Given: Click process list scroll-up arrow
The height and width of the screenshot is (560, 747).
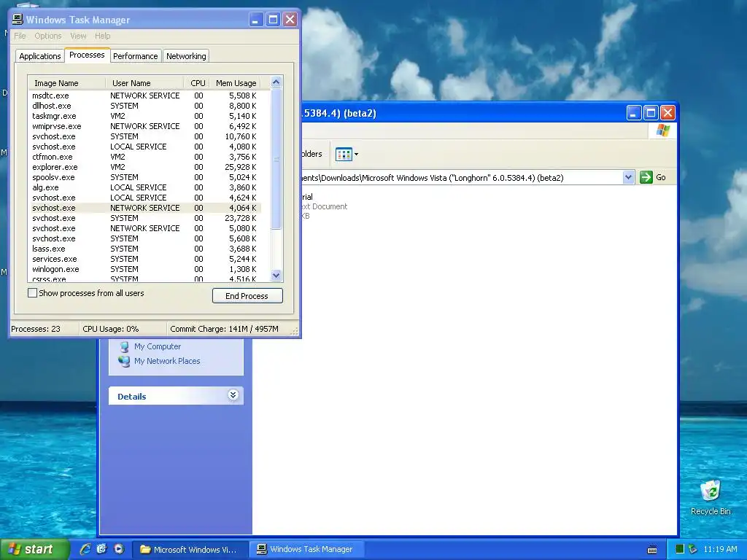Looking at the screenshot, I should point(276,82).
